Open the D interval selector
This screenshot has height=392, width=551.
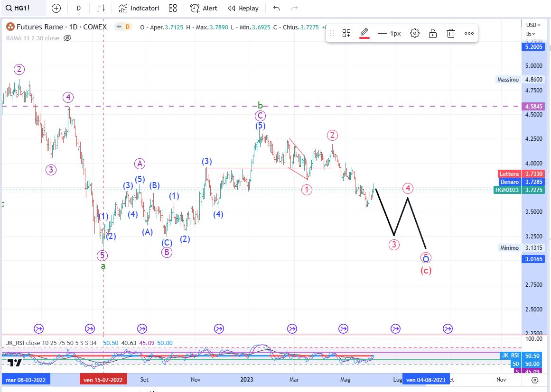click(78, 8)
